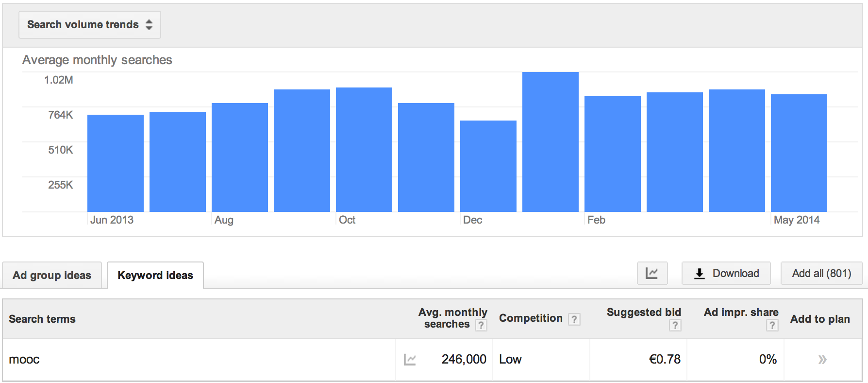
Task: Click the Average monthly searches chart title
Action: pos(97,60)
